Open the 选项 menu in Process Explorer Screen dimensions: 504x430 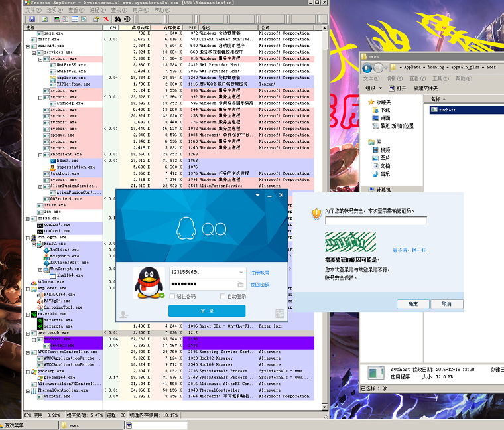(54, 10)
